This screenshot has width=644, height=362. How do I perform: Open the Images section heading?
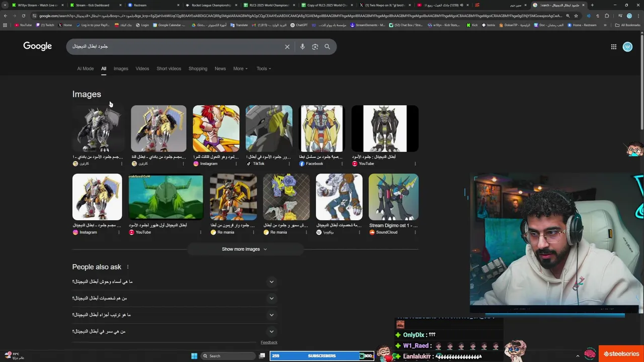[x=87, y=94]
